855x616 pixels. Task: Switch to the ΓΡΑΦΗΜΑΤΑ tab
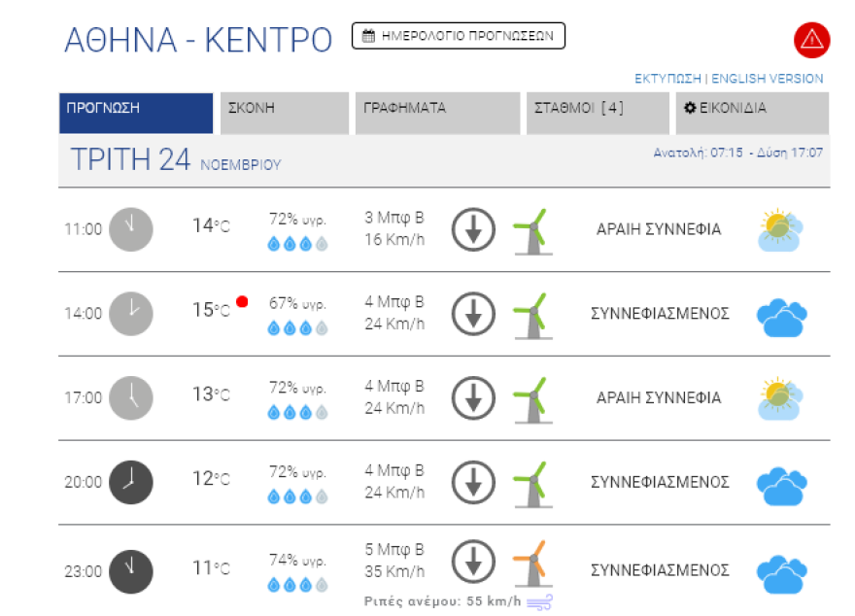click(x=437, y=113)
